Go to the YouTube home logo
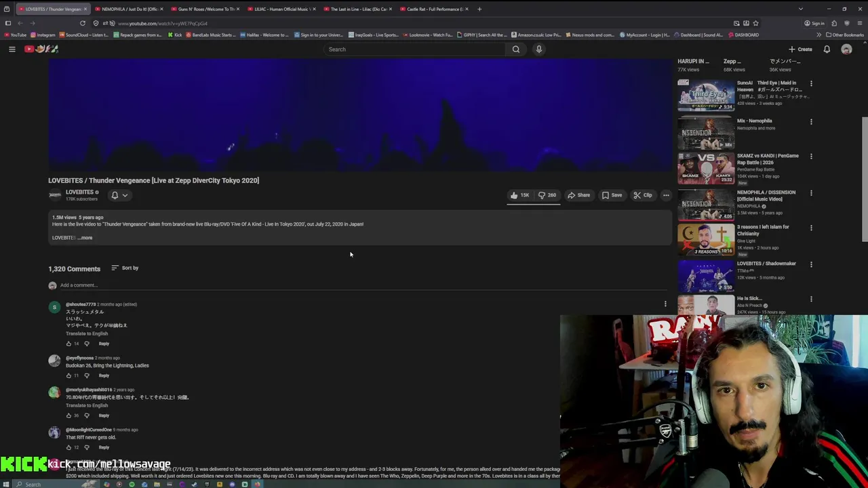 pos(41,49)
